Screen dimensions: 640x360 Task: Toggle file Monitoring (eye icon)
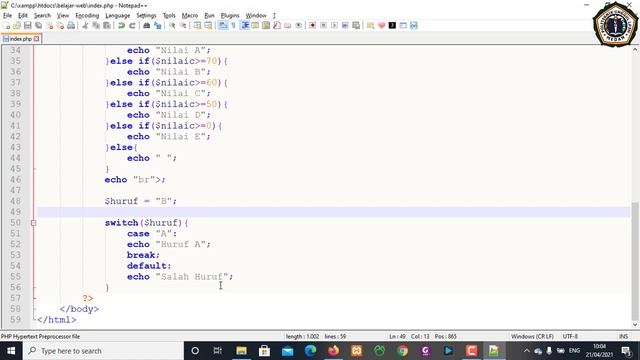coord(299,25)
